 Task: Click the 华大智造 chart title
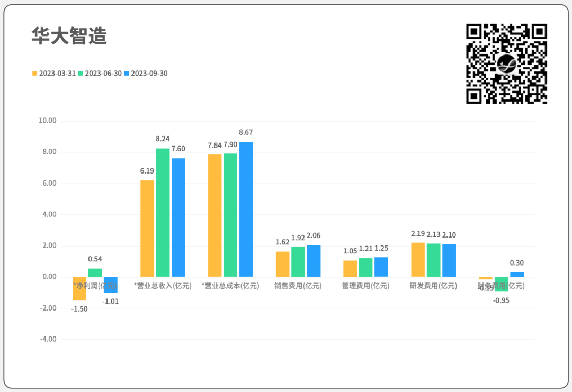[69, 37]
